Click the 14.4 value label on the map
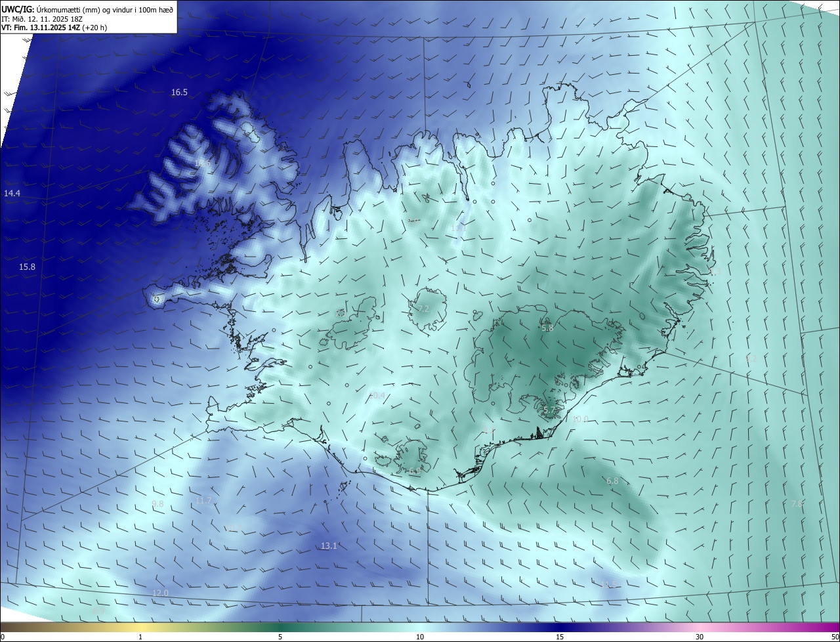 pos(12,194)
